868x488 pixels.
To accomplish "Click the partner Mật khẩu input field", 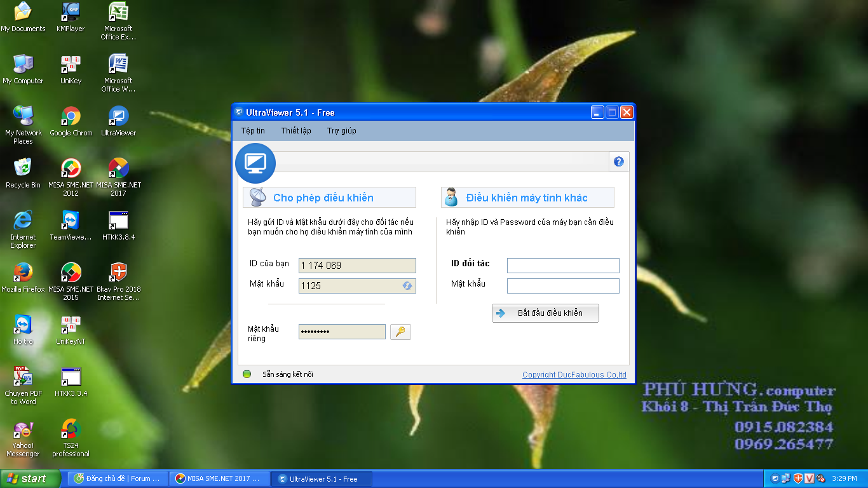I will (563, 286).
